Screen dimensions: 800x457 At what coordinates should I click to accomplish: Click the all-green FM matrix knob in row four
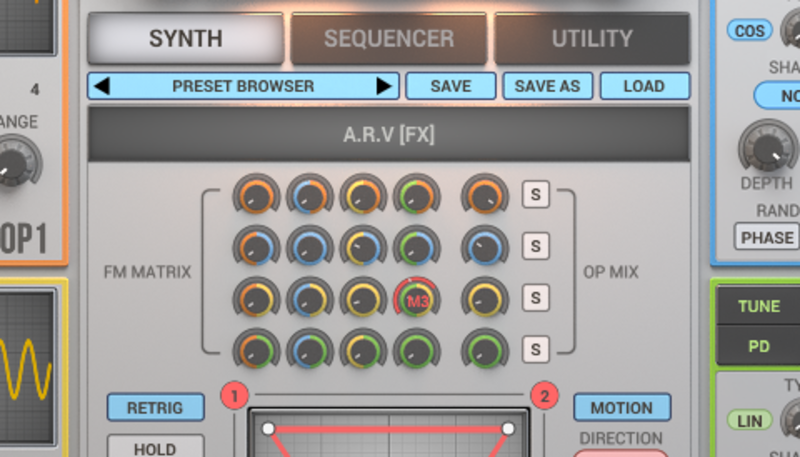coord(417,350)
